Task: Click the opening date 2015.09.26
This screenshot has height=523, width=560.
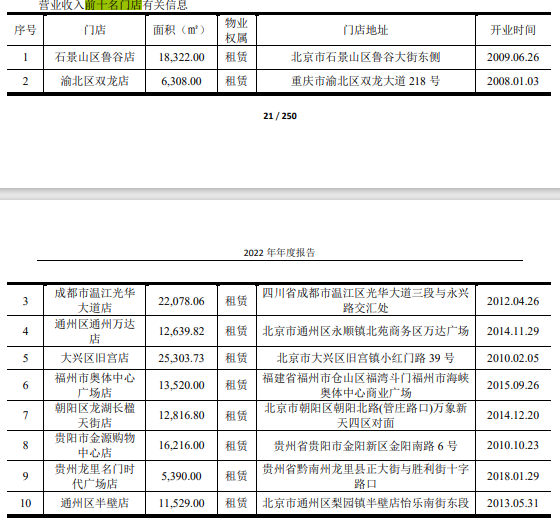Action: (x=513, y=385)
